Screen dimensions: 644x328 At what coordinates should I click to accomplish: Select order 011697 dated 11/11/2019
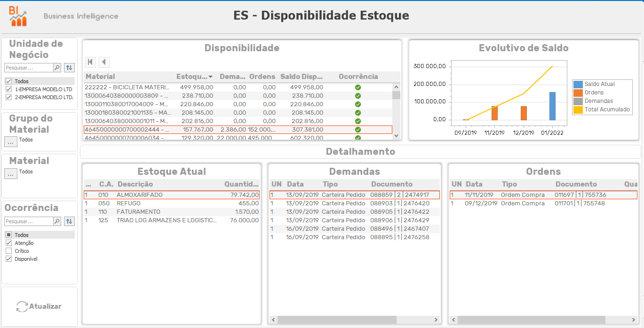click(544, 195)
